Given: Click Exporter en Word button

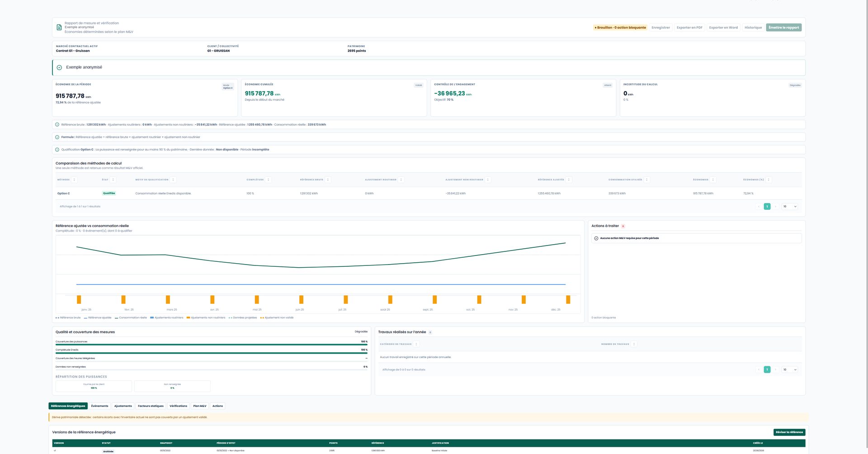Looking at the screenshot, I should point(723,28).
